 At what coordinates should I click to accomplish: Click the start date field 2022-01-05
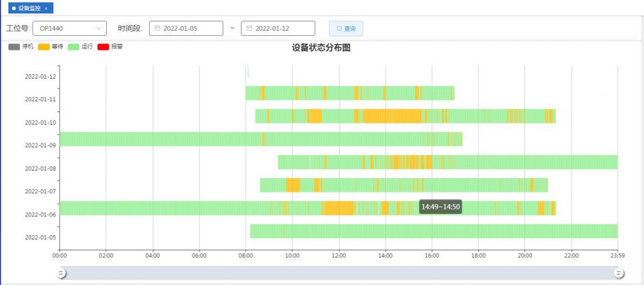pos(186,28)
